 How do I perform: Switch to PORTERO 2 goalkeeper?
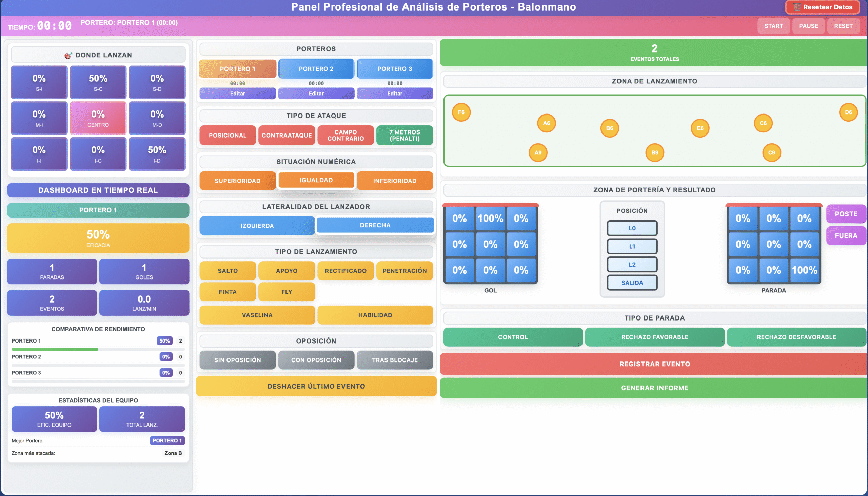coord(316,69)
